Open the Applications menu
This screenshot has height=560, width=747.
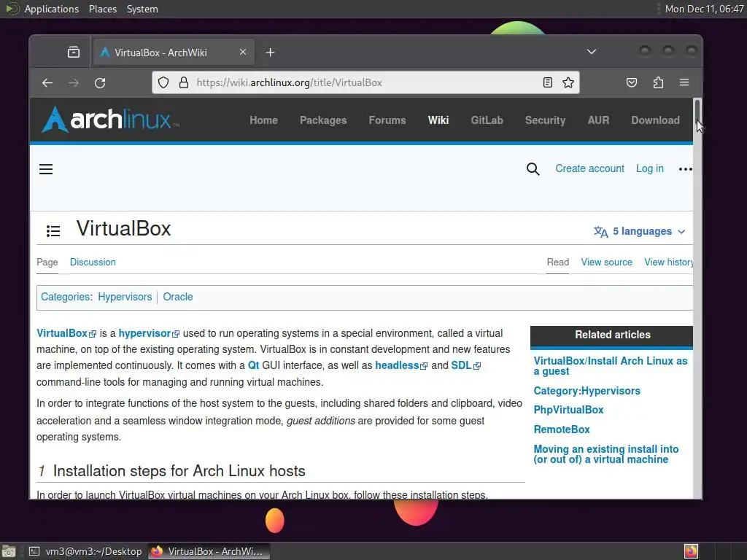pyautogui.click(x=52, y=9)
